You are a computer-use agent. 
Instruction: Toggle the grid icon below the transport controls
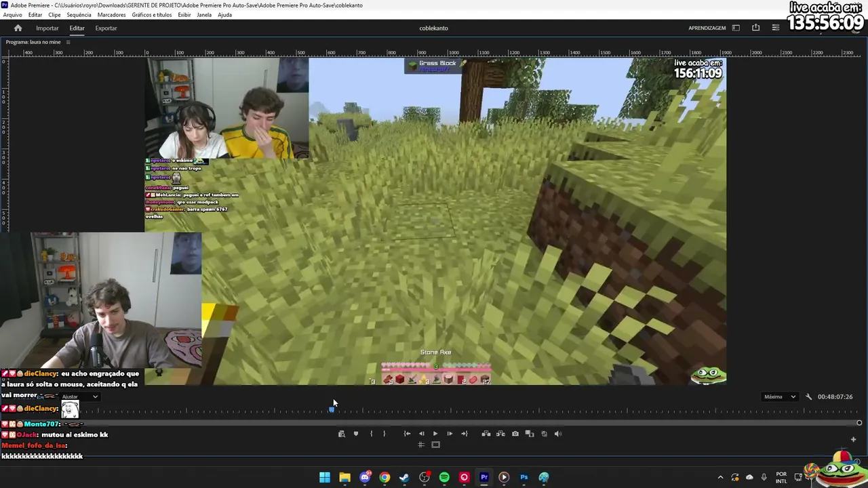(x=421, y=445)
